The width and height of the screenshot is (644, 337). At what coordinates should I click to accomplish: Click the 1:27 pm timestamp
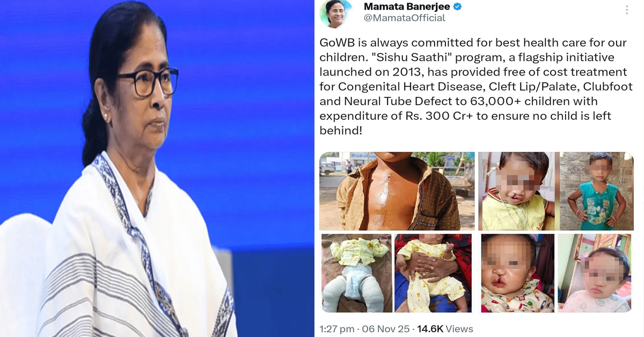coord(336,328)
